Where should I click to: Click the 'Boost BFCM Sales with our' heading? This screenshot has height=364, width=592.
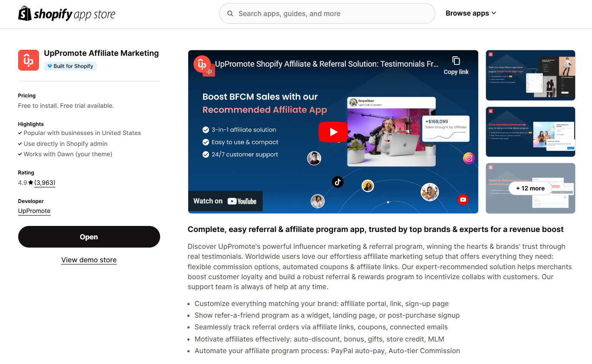260,97
